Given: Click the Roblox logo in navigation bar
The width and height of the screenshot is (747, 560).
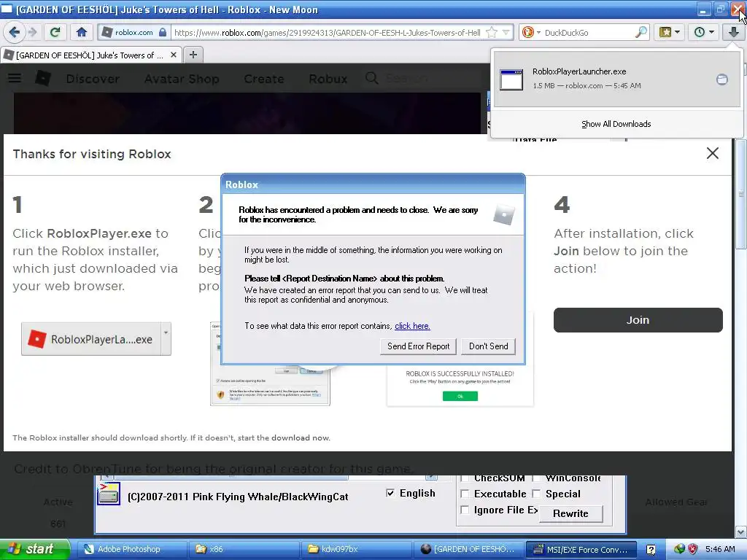Looking at the screenshot, I should pyautogui.click(x=43, y=78).
